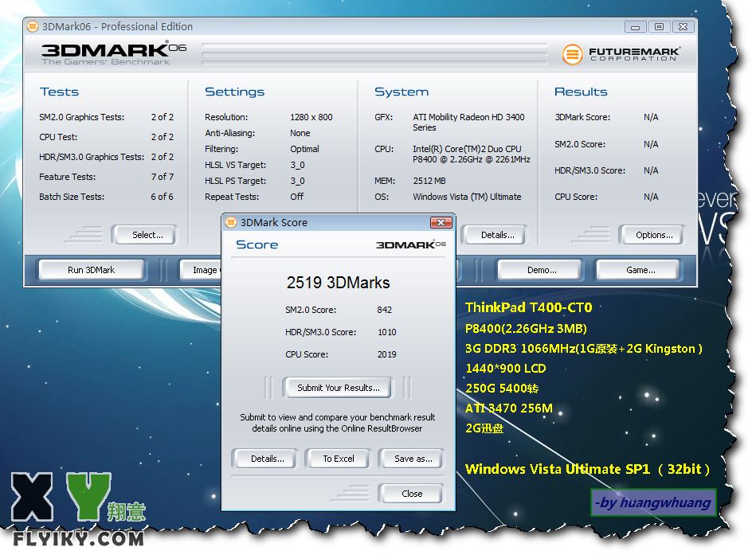
Task: Click the System section heading
Action: 402,92
